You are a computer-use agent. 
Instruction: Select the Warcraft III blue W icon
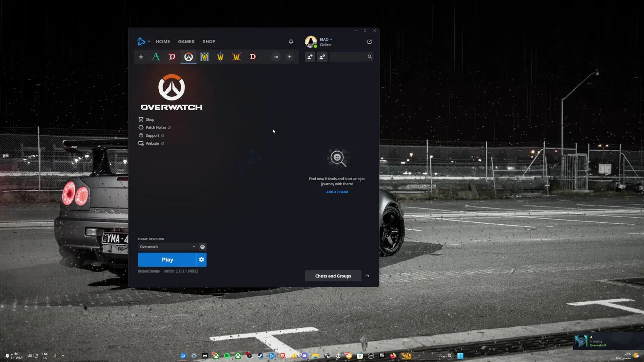click(x=204, y=57)
